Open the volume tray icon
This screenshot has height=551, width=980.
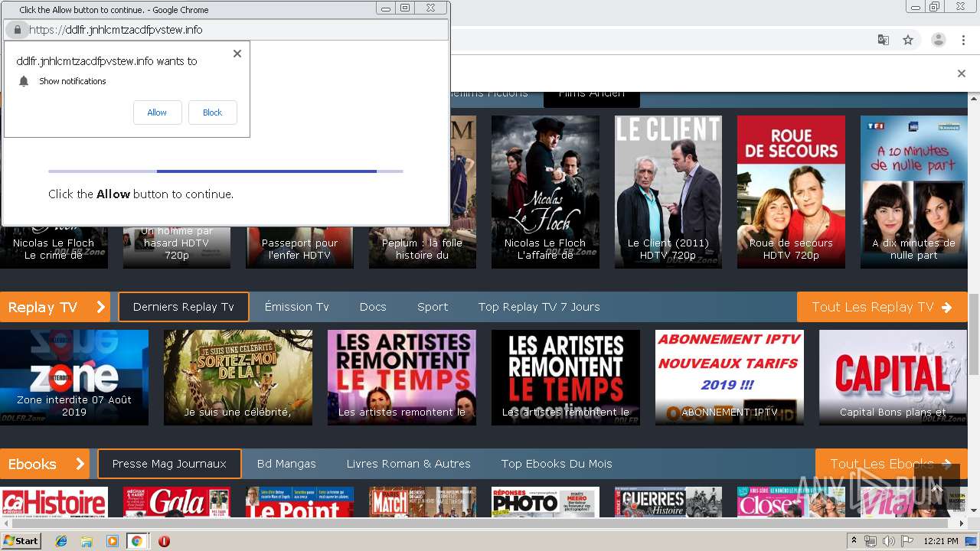pyautogui.click(x=889, y=541)
